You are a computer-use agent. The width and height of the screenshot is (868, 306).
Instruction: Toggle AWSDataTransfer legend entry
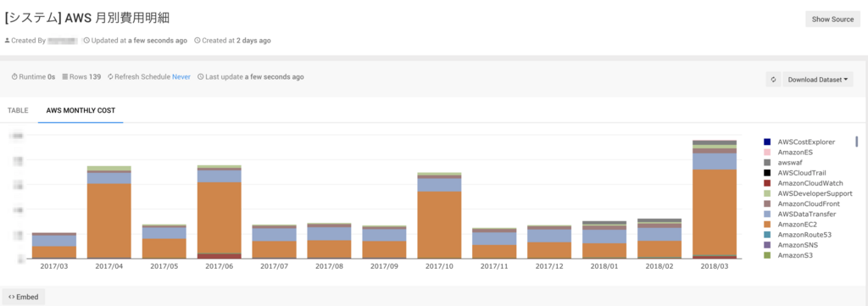tap(799, 214)
